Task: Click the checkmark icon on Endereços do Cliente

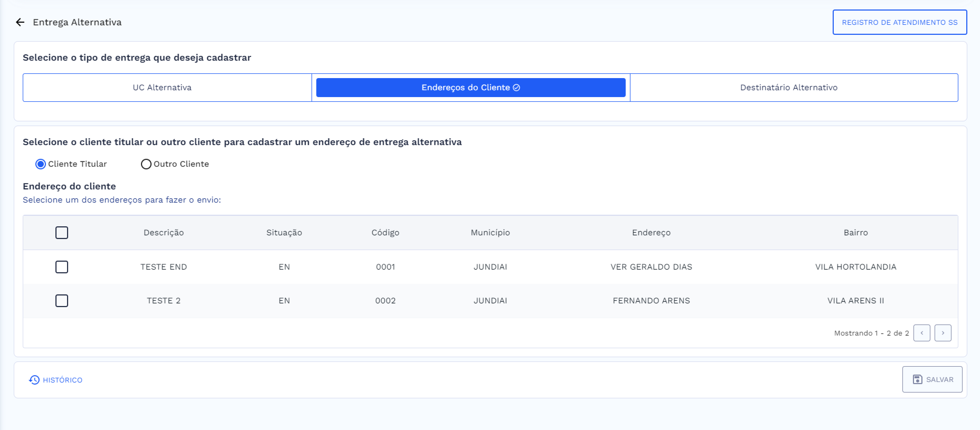Action: (516, 87)
